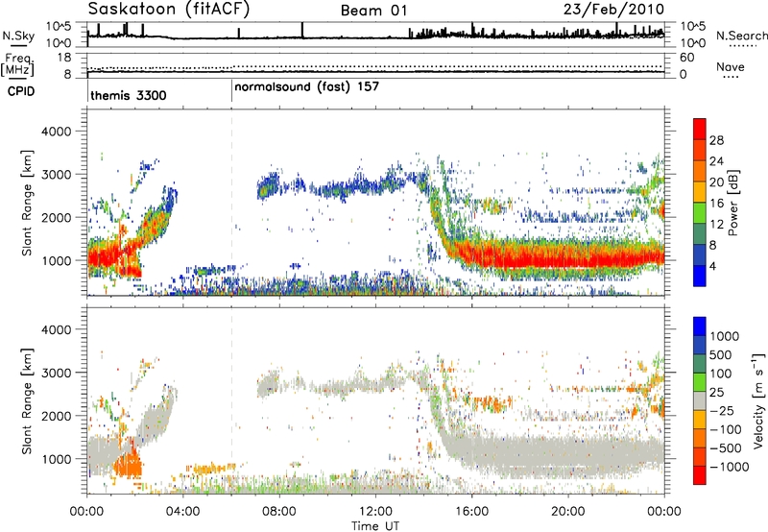This screenshot has height=532, width=768.
Task: Select the "Beam 01" heading
Action: coord(373,11)
